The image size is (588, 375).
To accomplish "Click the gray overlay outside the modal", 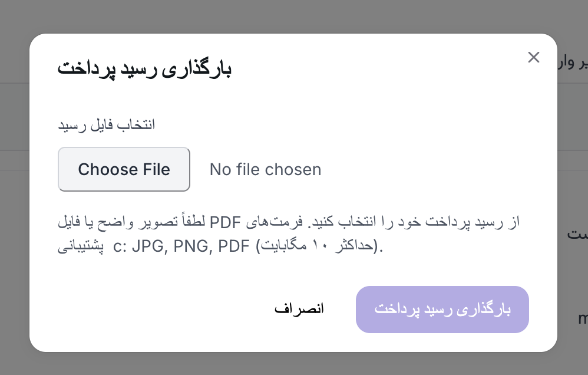I will click(x=15, y=189).
